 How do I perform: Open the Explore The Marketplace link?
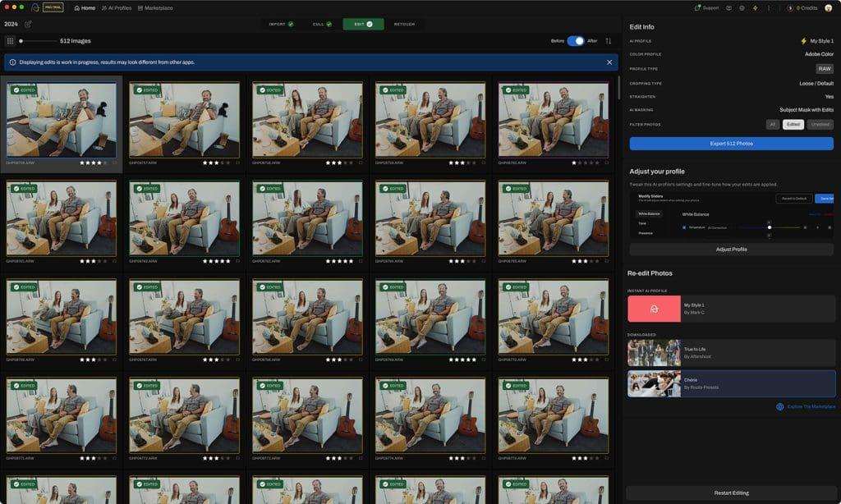point(811,406)
